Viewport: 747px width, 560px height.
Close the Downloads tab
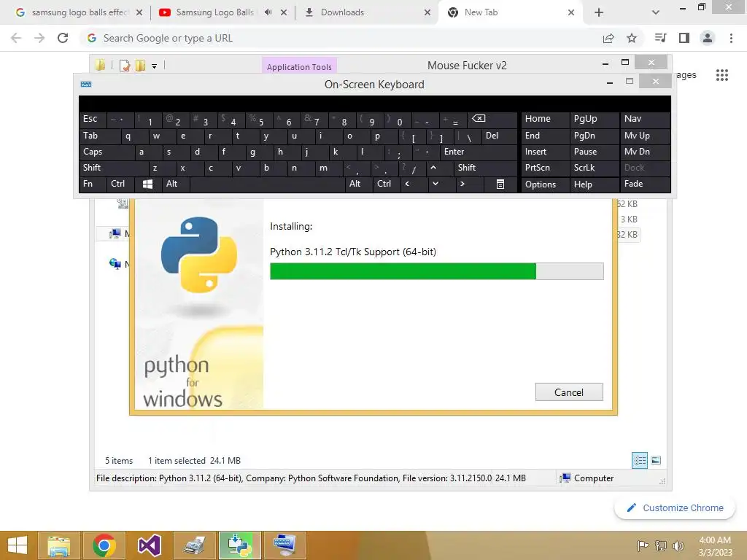[x=427, y=12]
